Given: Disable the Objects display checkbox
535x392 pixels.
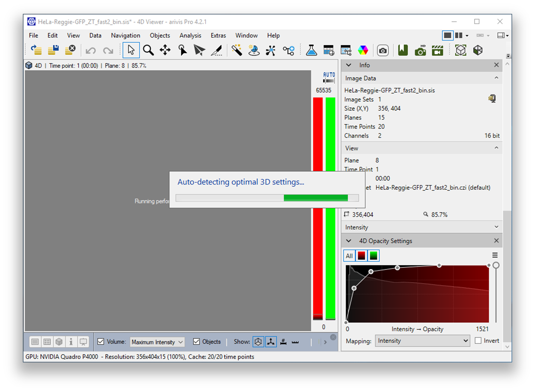Looking at the screenshot, I should 197,341.
